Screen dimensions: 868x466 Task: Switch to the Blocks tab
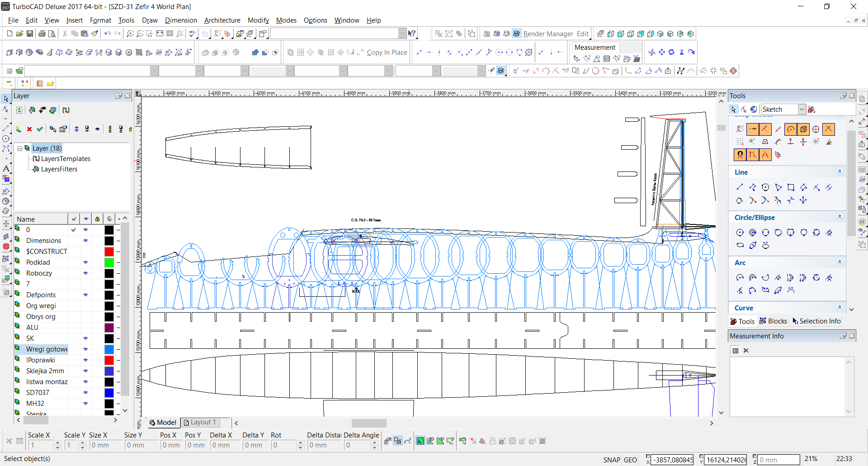pyautogui.click(x=773, y=321)
